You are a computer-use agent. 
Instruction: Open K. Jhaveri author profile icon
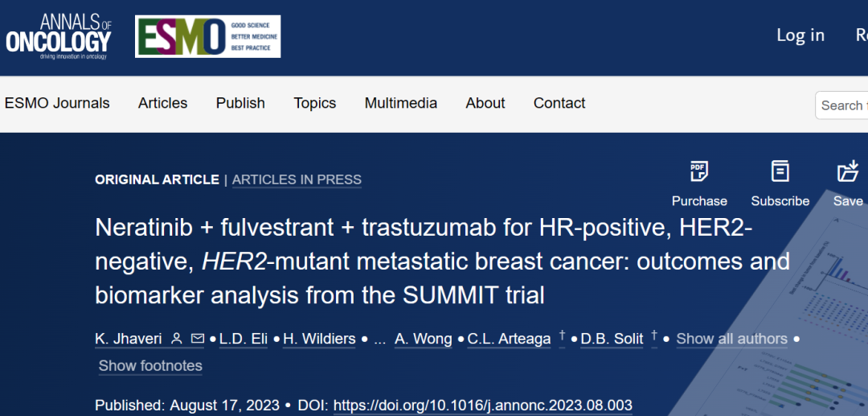coord(177,340)
